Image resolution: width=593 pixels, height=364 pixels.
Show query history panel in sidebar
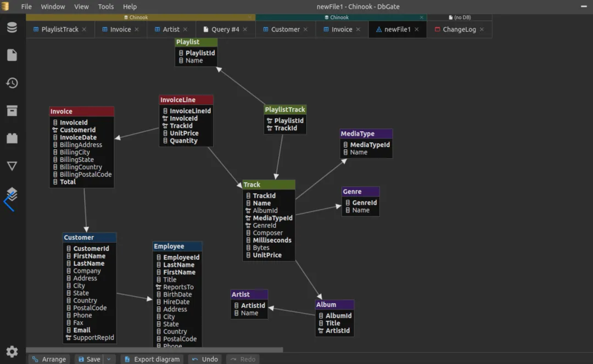[12, 83]
